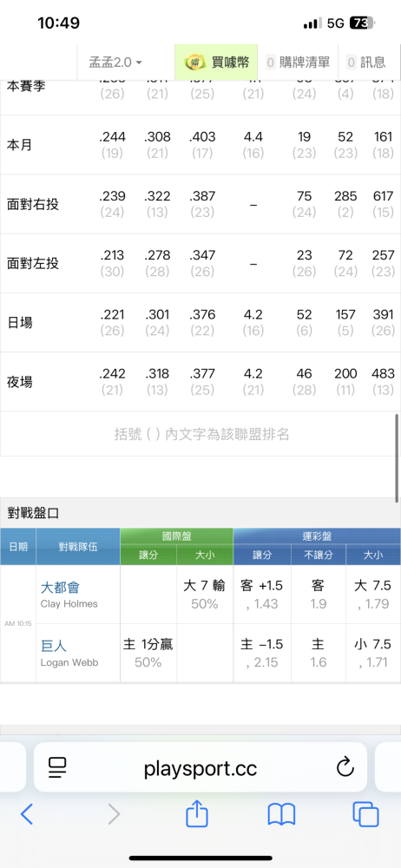The image size is (401, 868).
Task: Tap the 日期 column header
Action: [x=17, y=546]
